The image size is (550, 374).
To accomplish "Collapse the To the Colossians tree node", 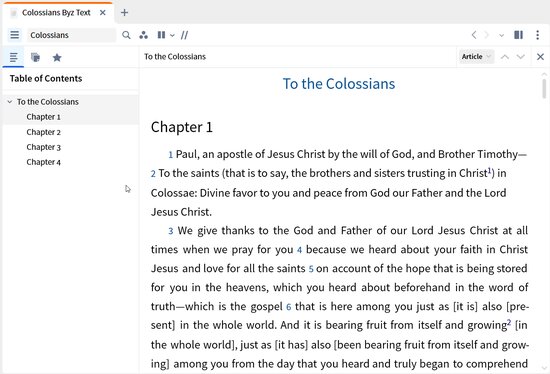I will click(9, 102).
